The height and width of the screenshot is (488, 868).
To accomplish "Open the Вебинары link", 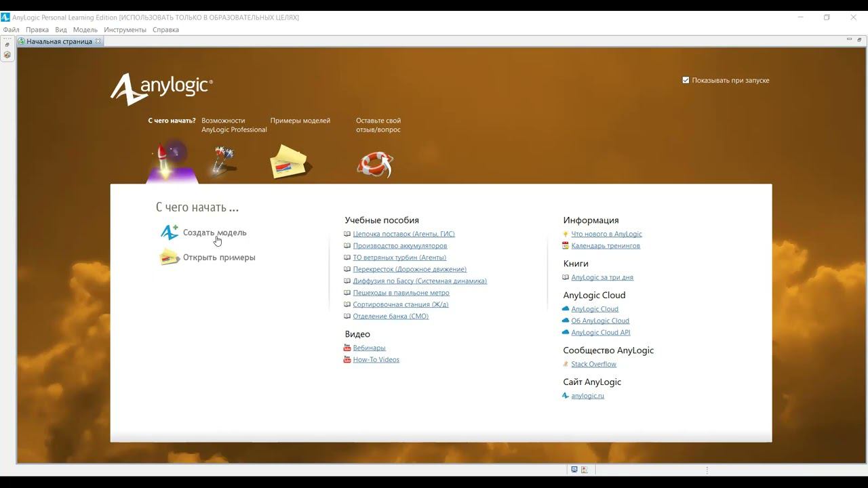I will pos(369,348).
